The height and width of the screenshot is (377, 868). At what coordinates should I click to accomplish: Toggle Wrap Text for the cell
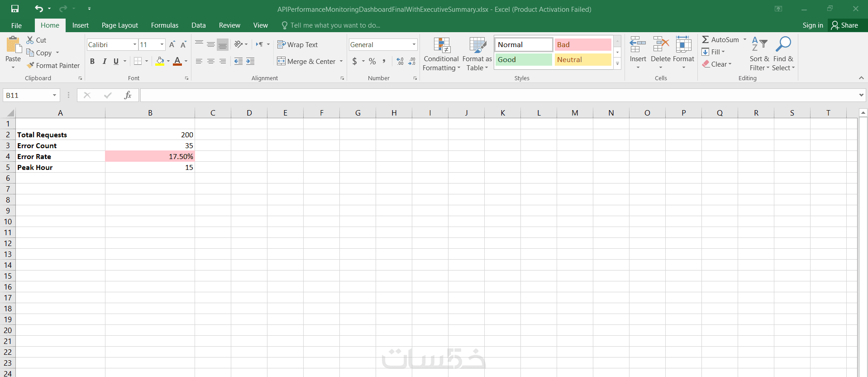point(297,44)
